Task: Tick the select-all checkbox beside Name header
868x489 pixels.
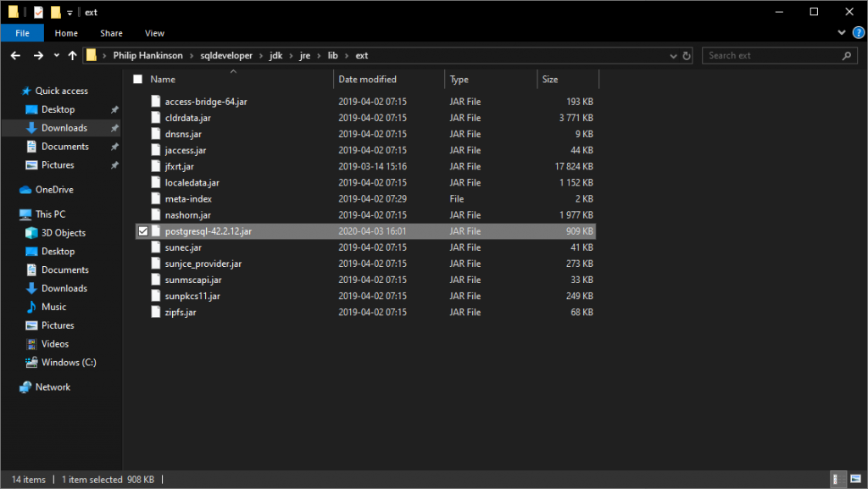Action: 137,79
